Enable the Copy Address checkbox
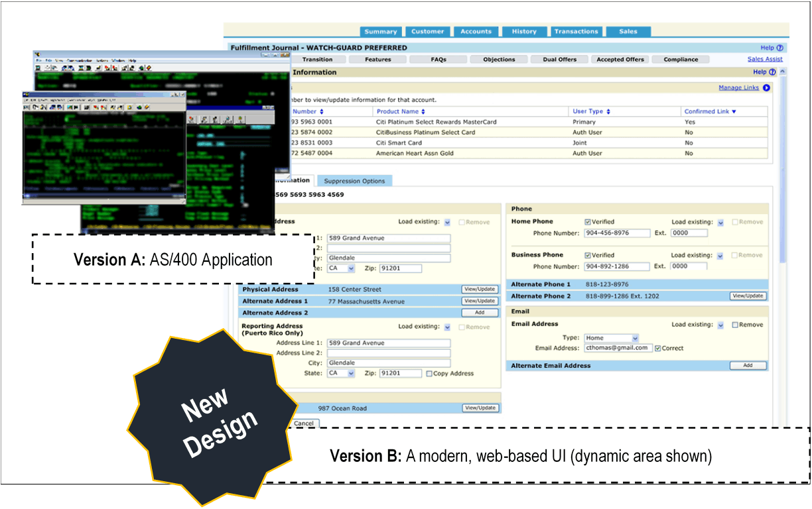The width and height of the screenshot is (812, 509). click(x=429, y=373)
